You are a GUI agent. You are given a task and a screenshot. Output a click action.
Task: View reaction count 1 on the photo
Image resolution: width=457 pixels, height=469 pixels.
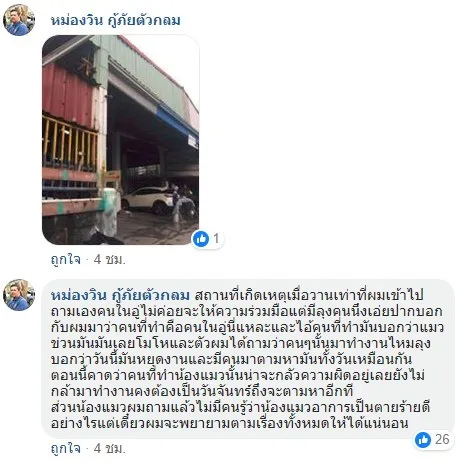(216, 239)
